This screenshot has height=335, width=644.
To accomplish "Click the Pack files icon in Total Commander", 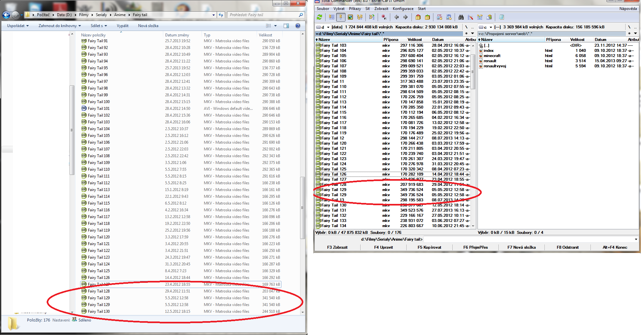I will pos(418,17).
